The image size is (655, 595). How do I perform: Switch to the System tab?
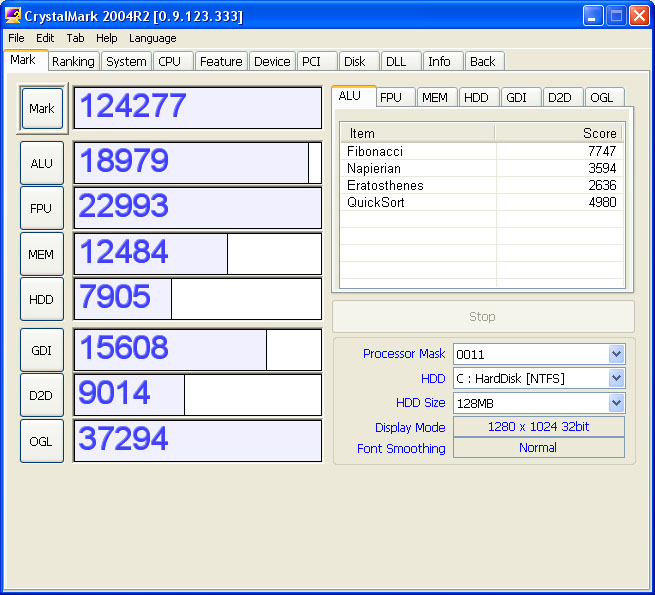[x=126, y=61]
